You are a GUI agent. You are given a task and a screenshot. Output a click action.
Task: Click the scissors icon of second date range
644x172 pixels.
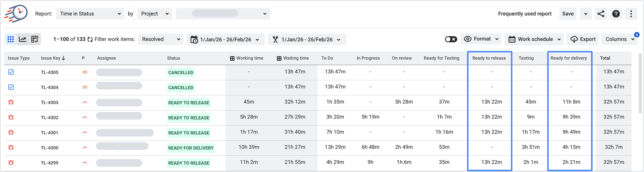[x=275, y=39]
